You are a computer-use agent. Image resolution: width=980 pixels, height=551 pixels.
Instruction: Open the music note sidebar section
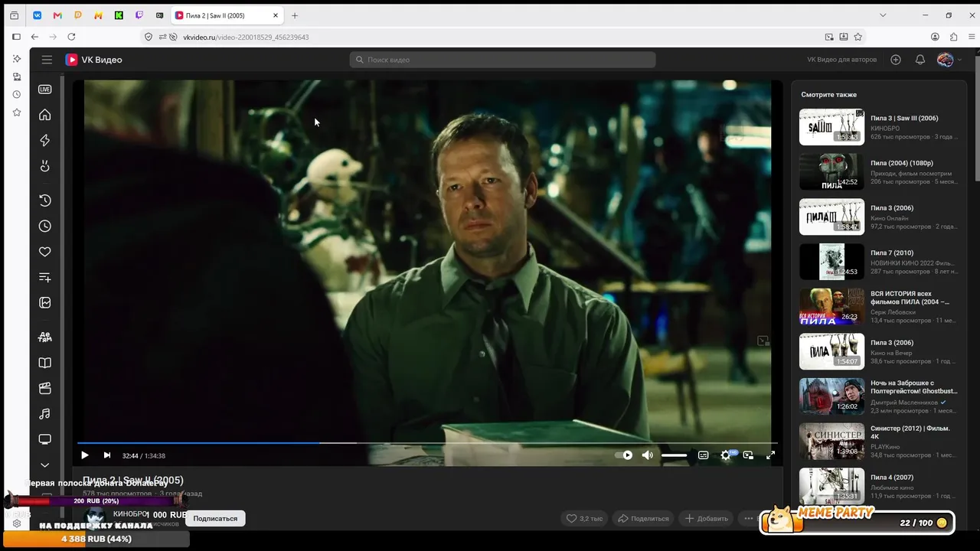point(45,414)
